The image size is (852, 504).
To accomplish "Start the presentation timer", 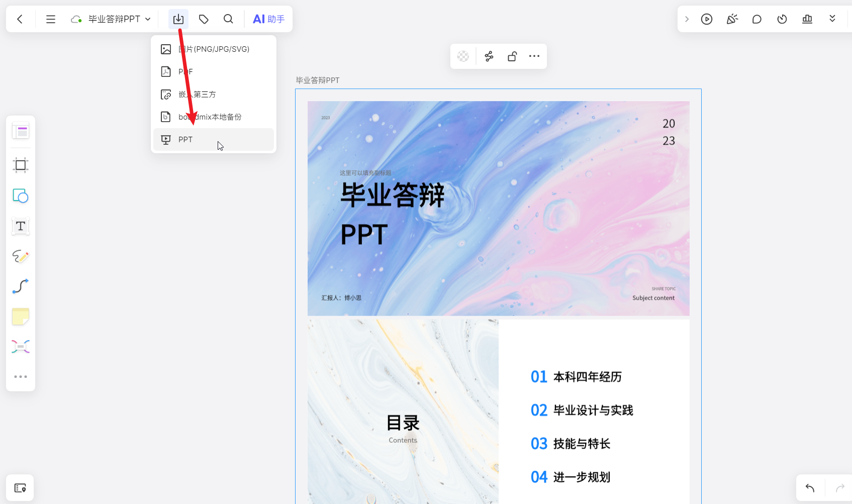I will [782, 19].
